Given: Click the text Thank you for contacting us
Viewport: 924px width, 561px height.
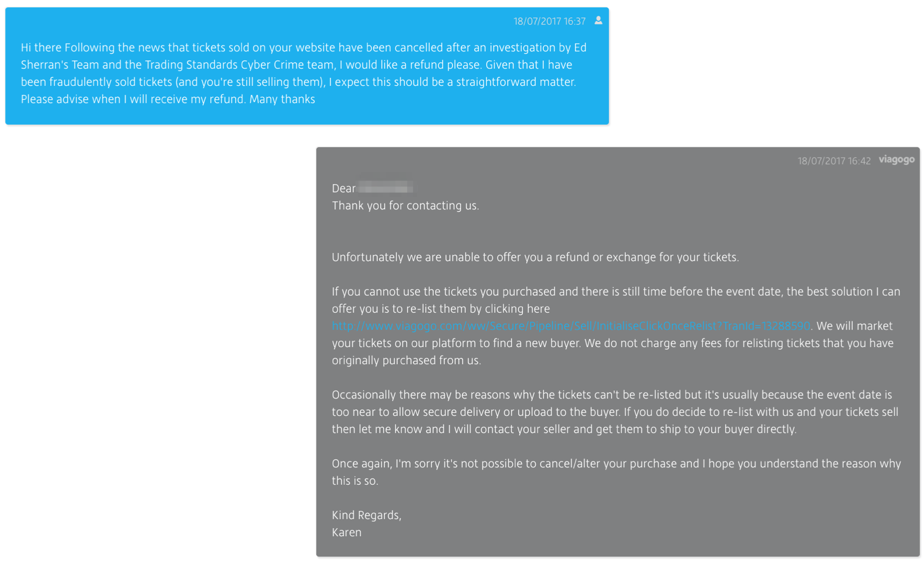Looking at the screenshot, I should coord(406,205).
